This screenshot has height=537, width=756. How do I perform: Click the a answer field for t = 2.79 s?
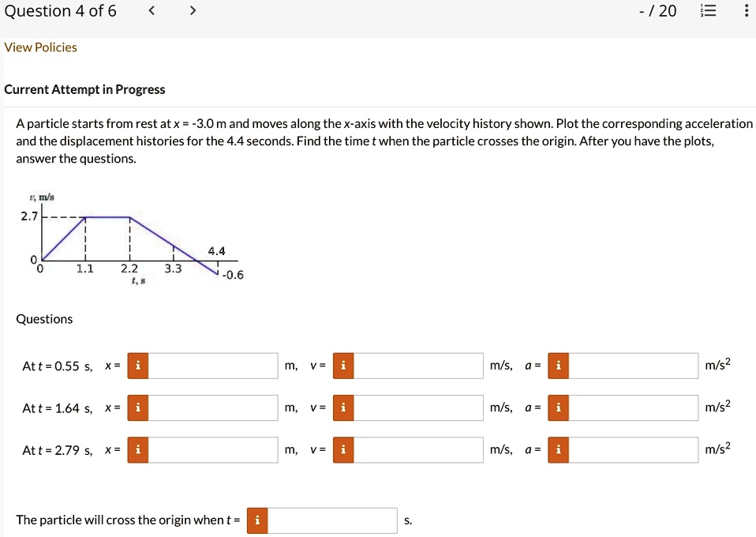click(x=631, y=449)
